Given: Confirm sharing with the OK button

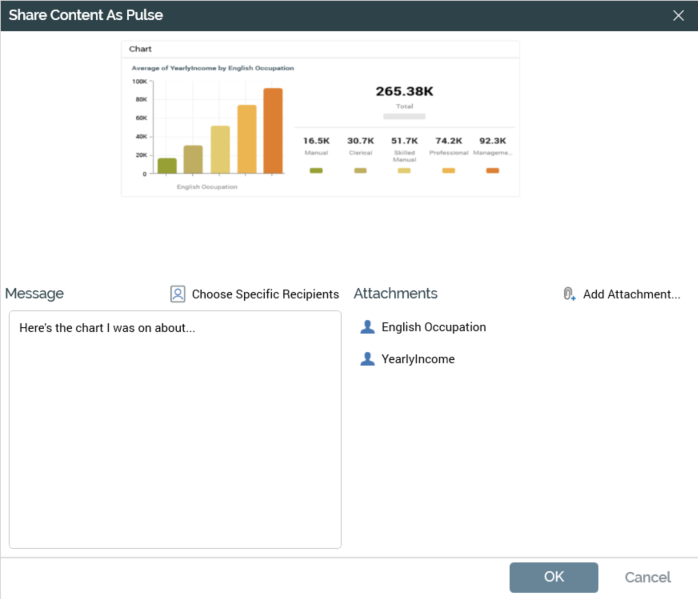Looking at the screenshot, I should pyautogui.click(x=553, y=577).
